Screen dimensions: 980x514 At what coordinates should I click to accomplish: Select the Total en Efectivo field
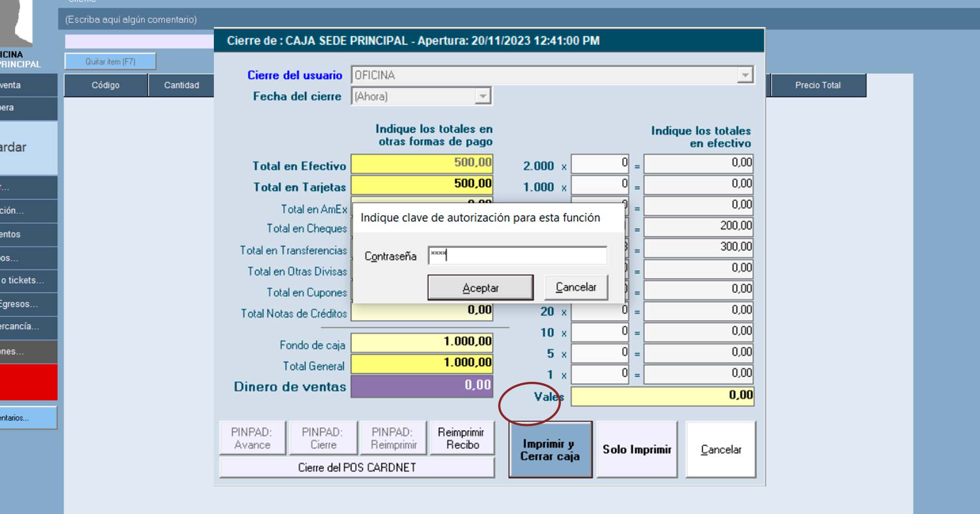(422, 163)
